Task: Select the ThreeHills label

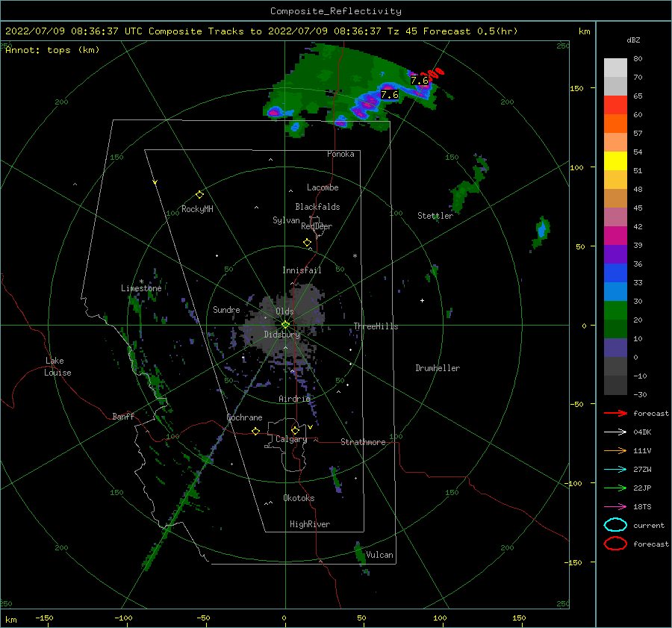Action: [x=376, y=326]
